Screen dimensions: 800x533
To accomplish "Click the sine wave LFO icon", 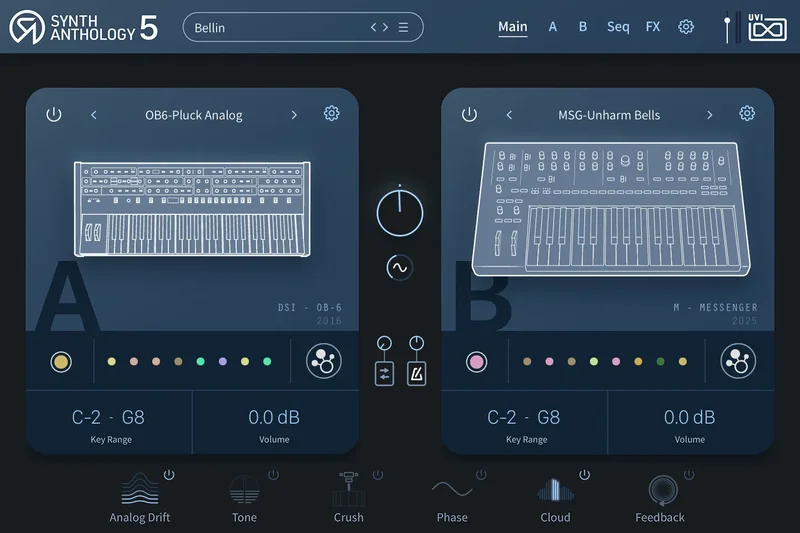I will click(x=399, y=267).
